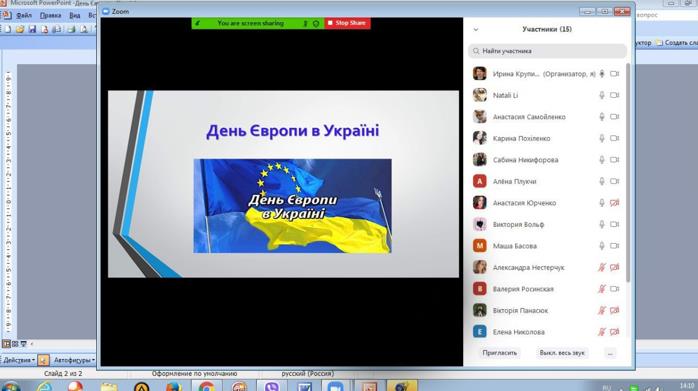Click Выкл. весь звук button

(x=562, y=353)
